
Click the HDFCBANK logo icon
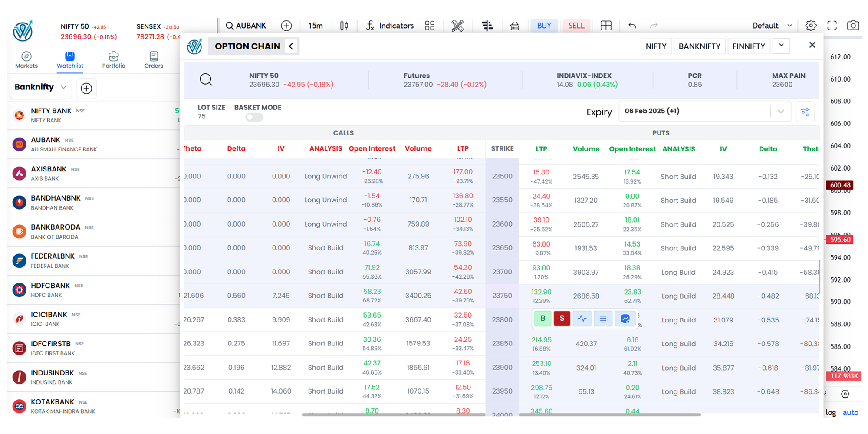(x=19, y=290)
